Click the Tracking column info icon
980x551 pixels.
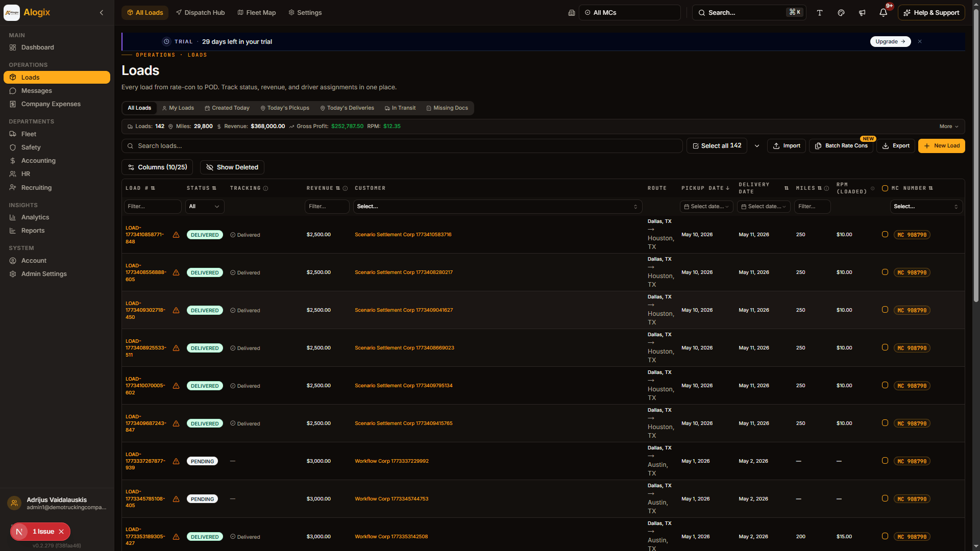point(265,188)
